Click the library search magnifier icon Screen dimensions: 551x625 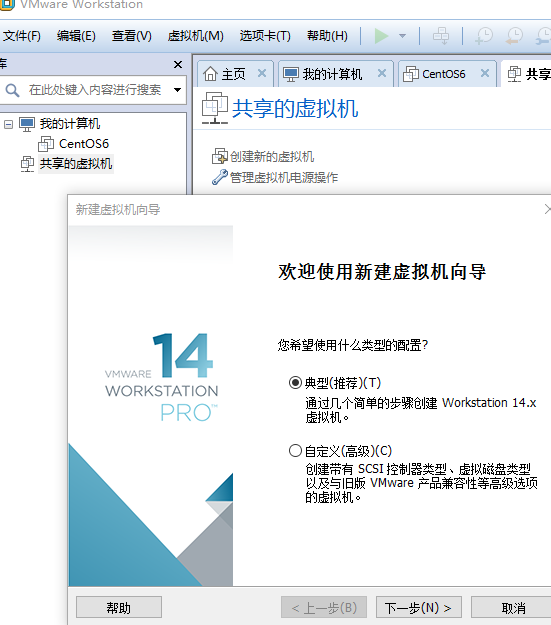pos(12,90)
